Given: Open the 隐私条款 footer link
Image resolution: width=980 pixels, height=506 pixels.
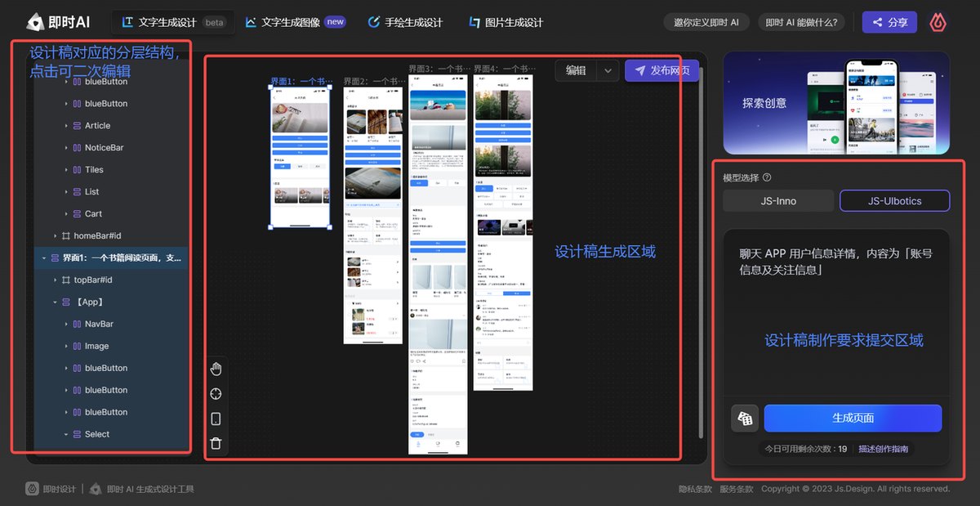Looking at the screenshot, I should click(x=695, y=489).
